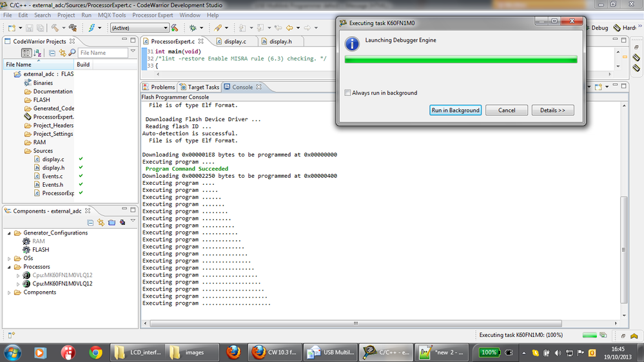This screenshot has width=644, height=362.
Task: Click the Build column header
Action: click(83, 64)
